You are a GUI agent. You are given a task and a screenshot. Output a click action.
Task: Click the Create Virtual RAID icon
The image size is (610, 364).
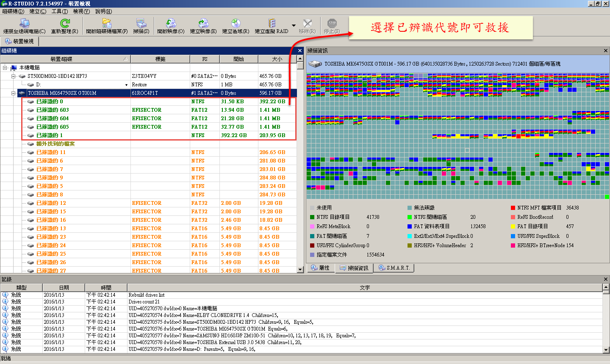272,23
